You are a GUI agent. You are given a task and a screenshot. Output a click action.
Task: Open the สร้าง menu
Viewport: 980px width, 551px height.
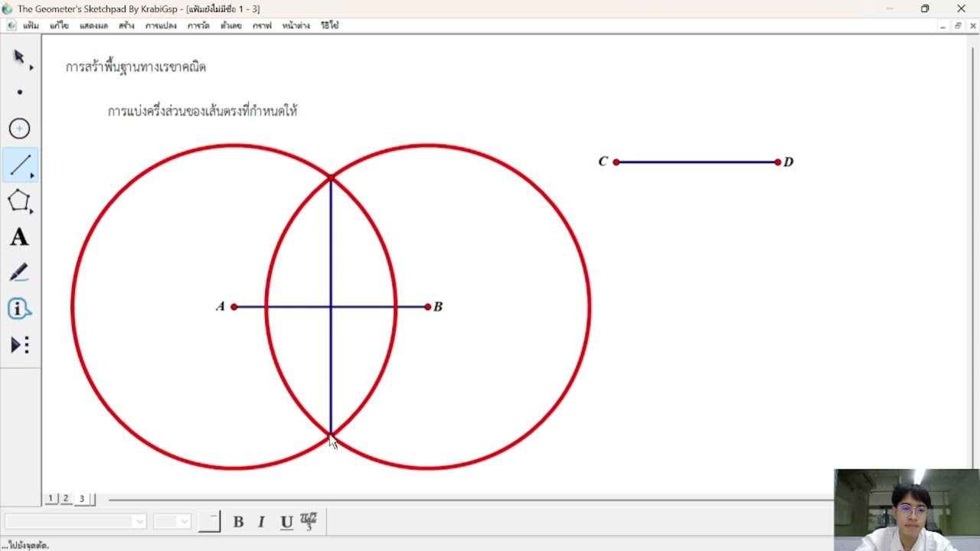[126, 25]
